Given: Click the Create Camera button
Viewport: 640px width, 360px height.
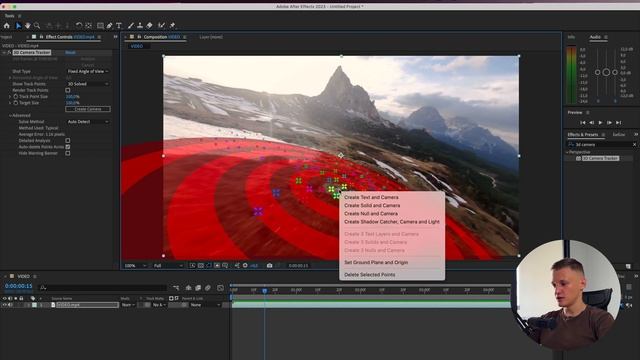Looking at the screenshot, I should 88,109.
